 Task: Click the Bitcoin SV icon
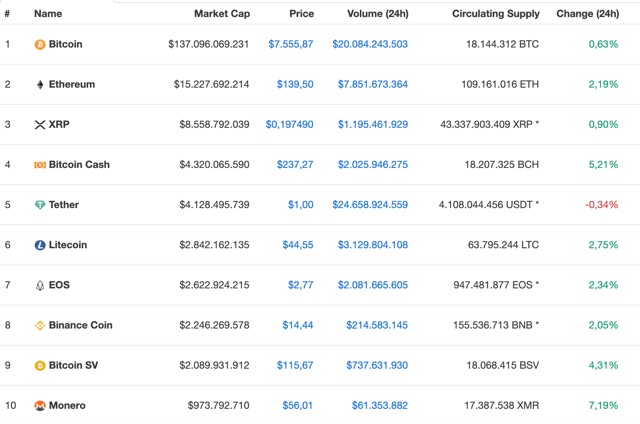pyautogui.click(x=40, y=365)
